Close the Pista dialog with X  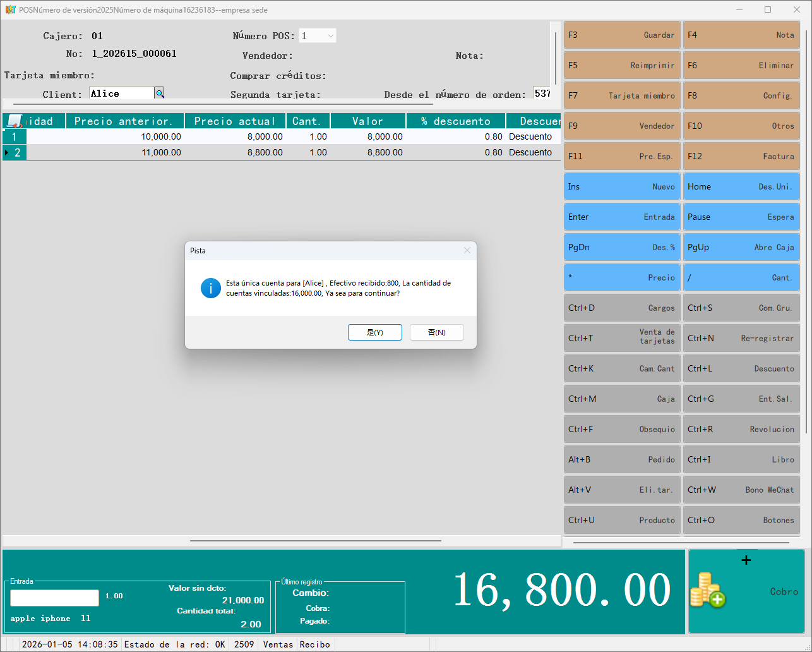(467, 250)
